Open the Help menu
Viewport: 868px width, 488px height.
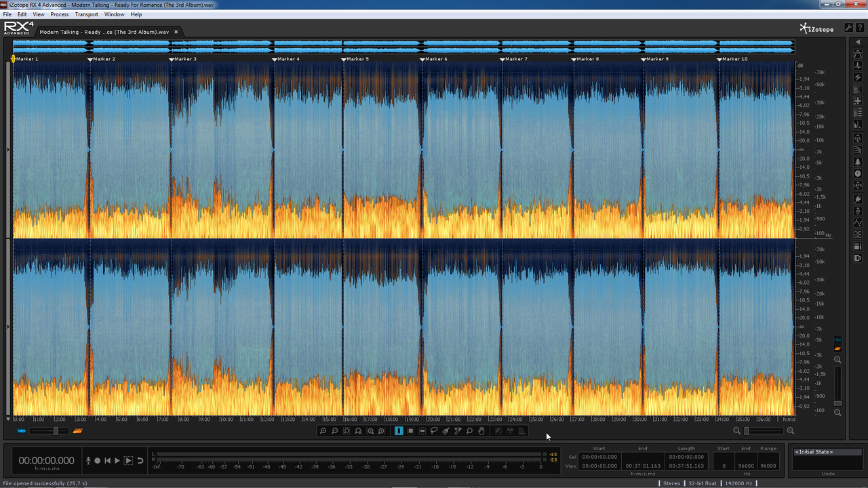click(136, 14)
